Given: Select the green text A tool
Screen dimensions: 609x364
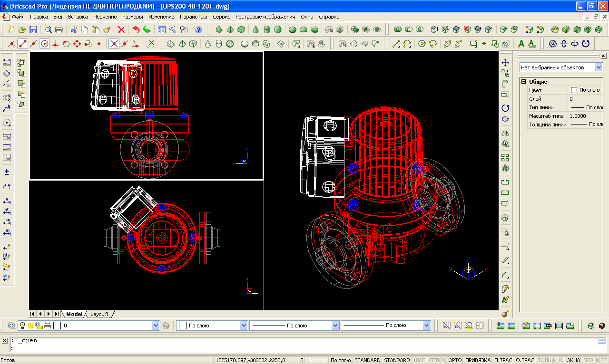Looking at the screenshot, I should point(521,44).
